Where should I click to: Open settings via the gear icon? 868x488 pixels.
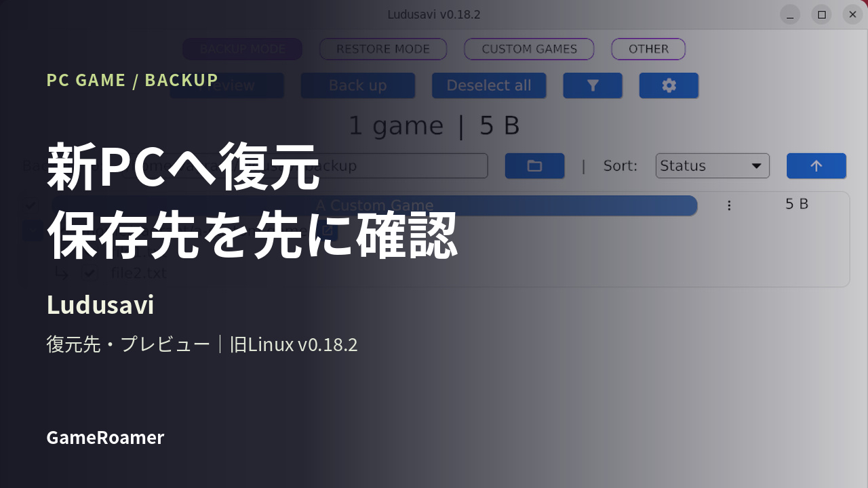669,85
